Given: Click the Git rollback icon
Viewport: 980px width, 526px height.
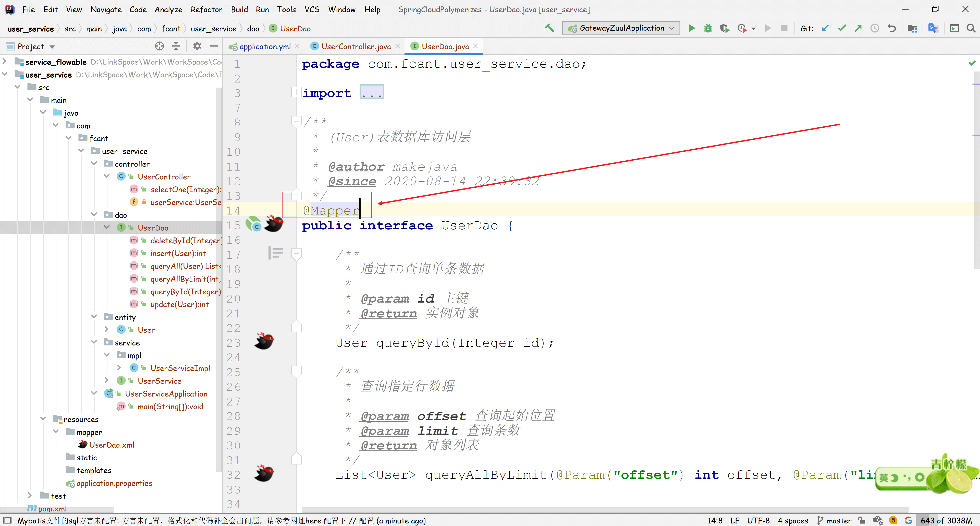Looking at the screenshot, I should point(891,28).
